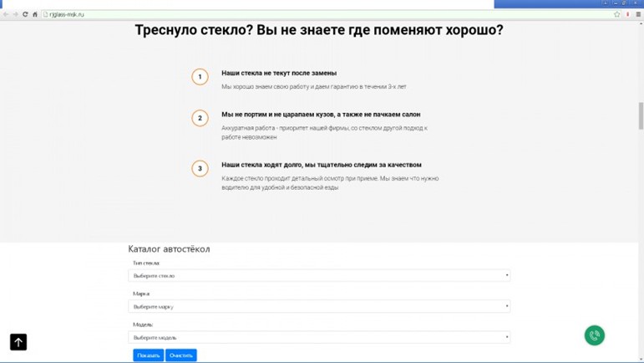644x363 pixels.
Task: Bookmark the page with the star icon
Action: coord(616,14)
